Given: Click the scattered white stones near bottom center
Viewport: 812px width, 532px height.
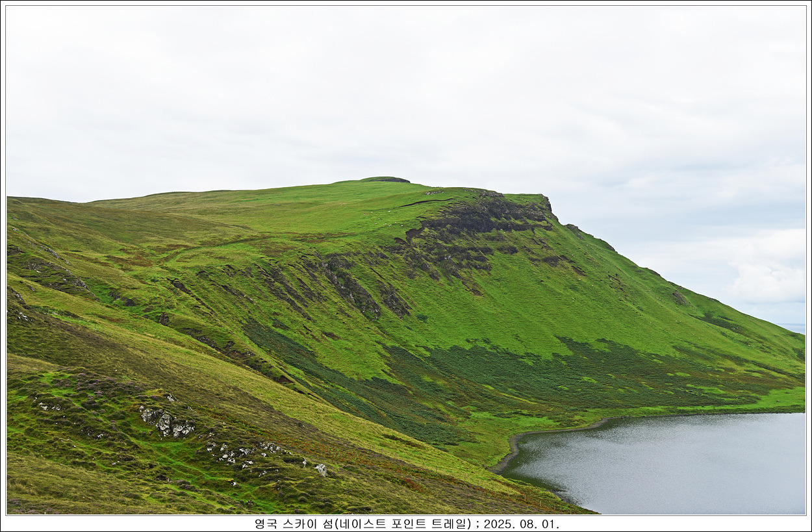Looking at the screenshot, I should pyautogui.click(x=247, y=452).
